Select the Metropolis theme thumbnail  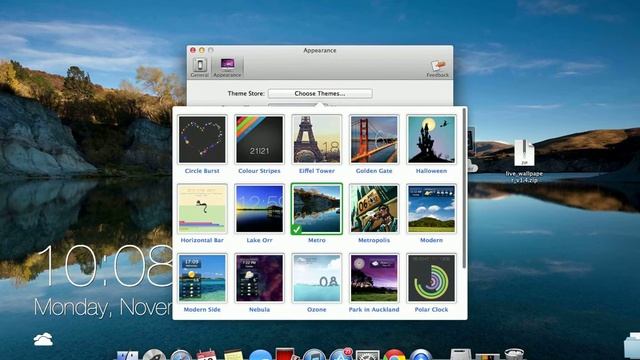(x=374, y=209)
